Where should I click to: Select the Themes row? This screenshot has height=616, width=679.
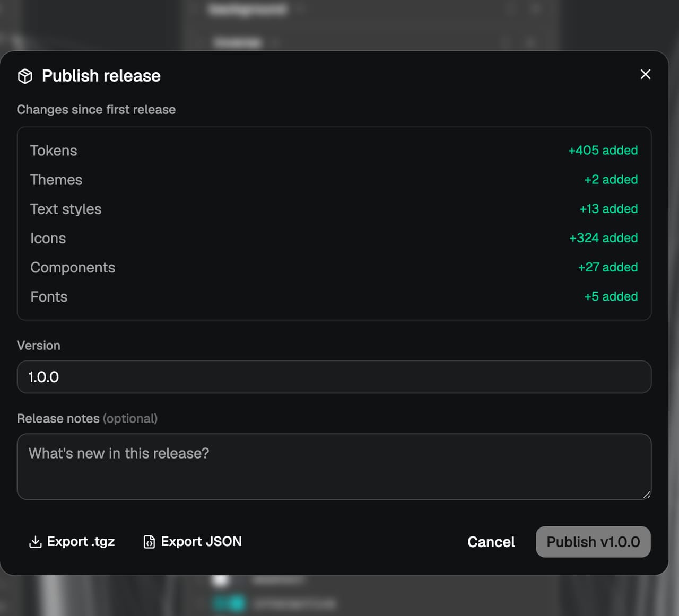[334, 180]
